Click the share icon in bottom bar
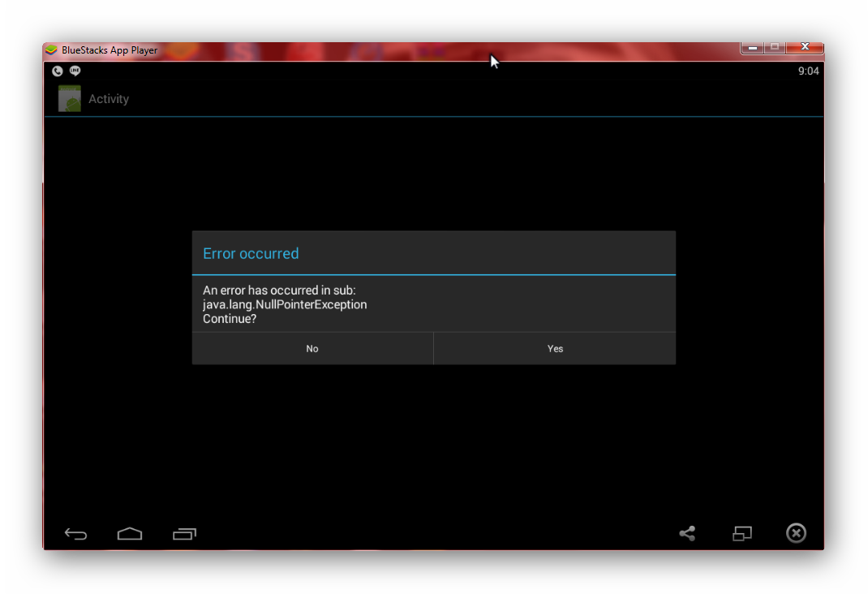This screenshot has height=594, width=868. pos(687,533)
